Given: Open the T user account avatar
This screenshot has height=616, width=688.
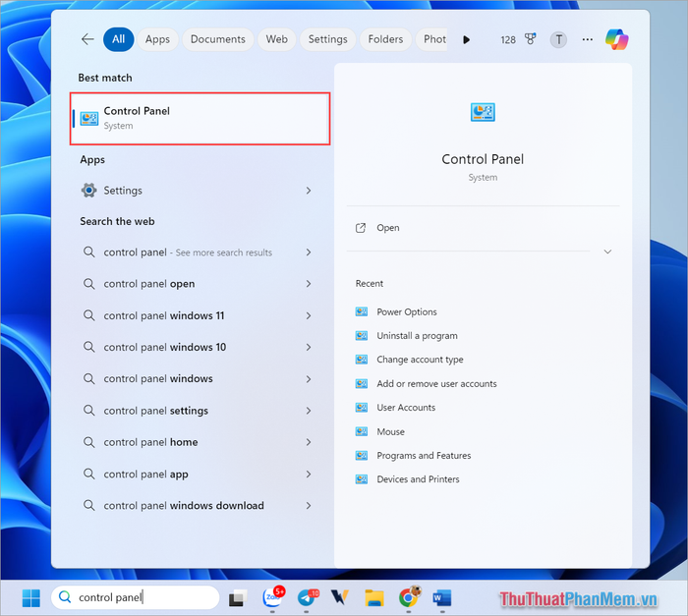Looking at the screenshot, I should point(558,40).
